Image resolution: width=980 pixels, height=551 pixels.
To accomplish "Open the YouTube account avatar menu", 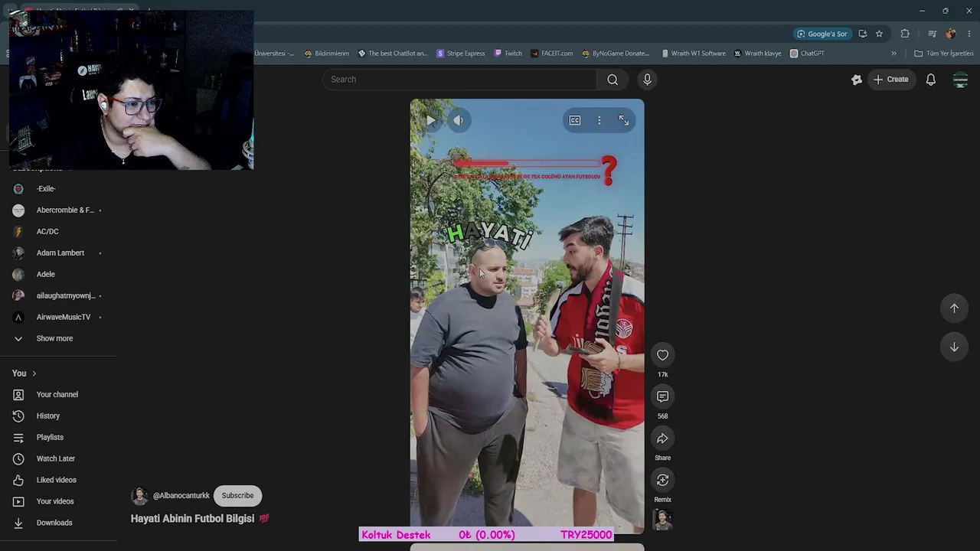I will click(x=961, y=80).
